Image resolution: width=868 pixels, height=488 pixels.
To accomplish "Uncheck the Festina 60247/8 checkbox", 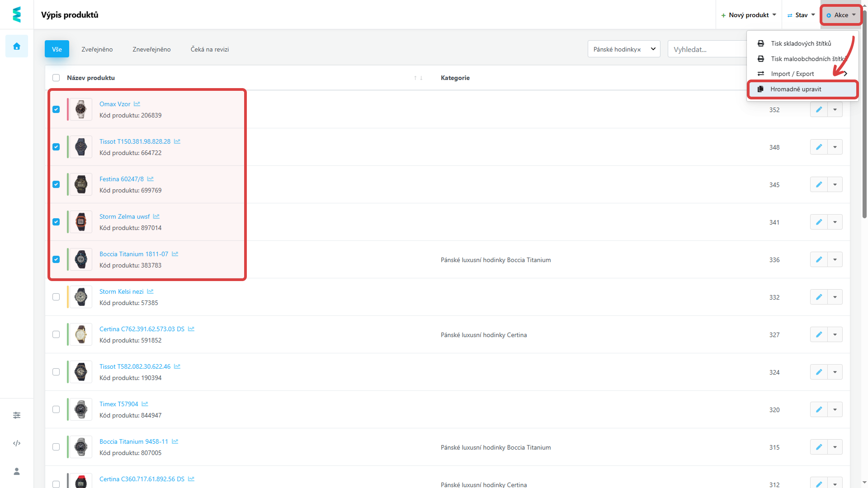I will click(x=56, y=184).
